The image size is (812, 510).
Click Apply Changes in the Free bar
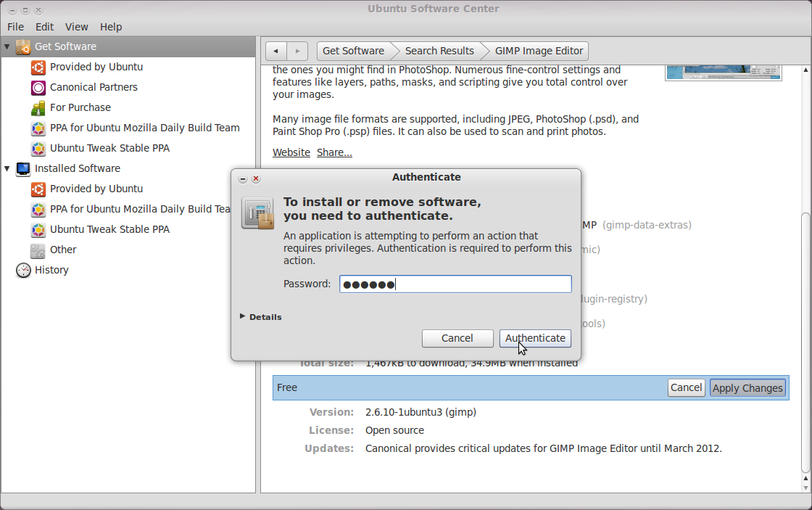click(747, 388)
